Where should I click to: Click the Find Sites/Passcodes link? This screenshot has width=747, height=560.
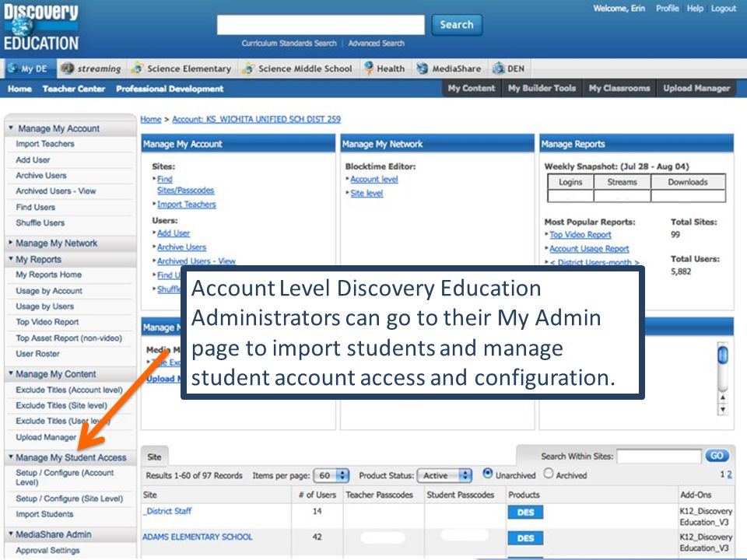coord(185,185)
